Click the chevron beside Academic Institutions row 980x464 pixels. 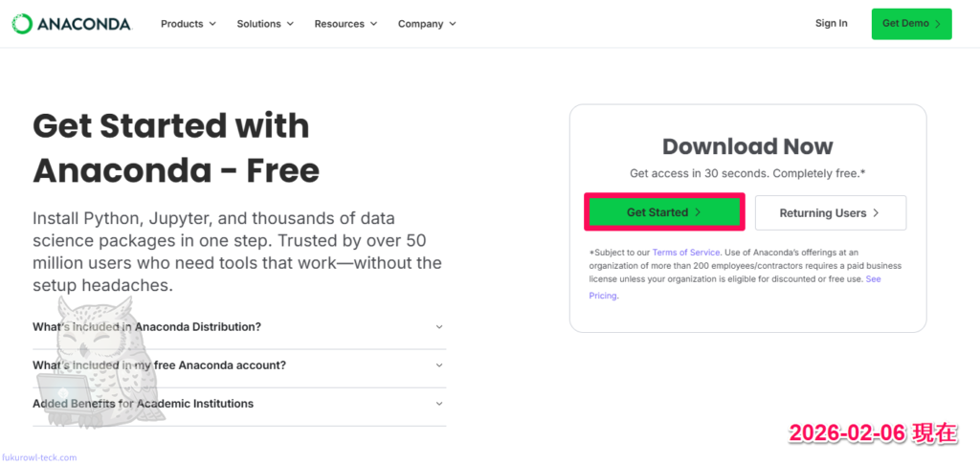pyautogui.click(x=439, y=403)
